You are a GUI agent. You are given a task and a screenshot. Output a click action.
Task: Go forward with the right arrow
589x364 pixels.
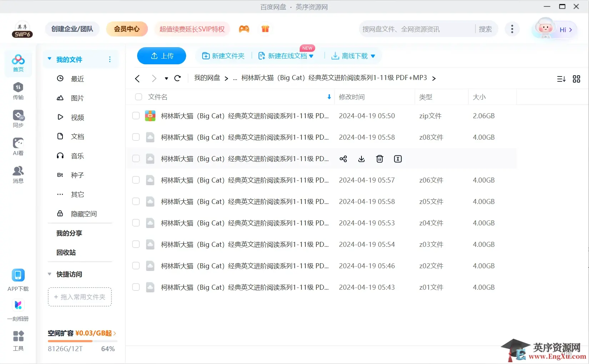click(x=154, y=79)
